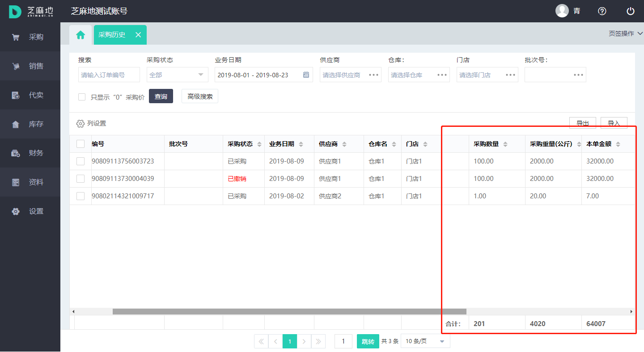
Task: Click the user avatar icon
Action: tap(562, 11)
